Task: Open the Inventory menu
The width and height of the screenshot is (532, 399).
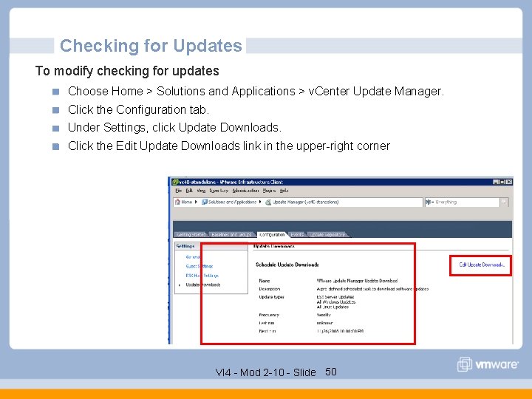Action: [219, 191]
